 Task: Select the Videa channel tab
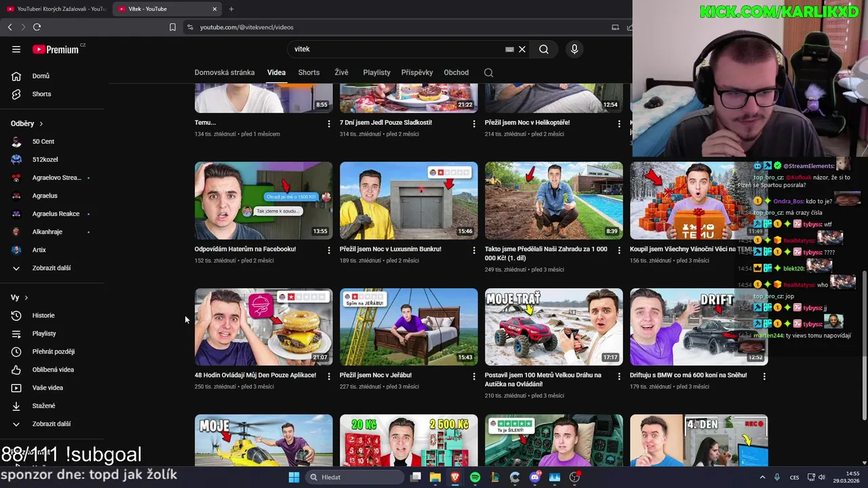pyautogui.click(x=276, y=73)
